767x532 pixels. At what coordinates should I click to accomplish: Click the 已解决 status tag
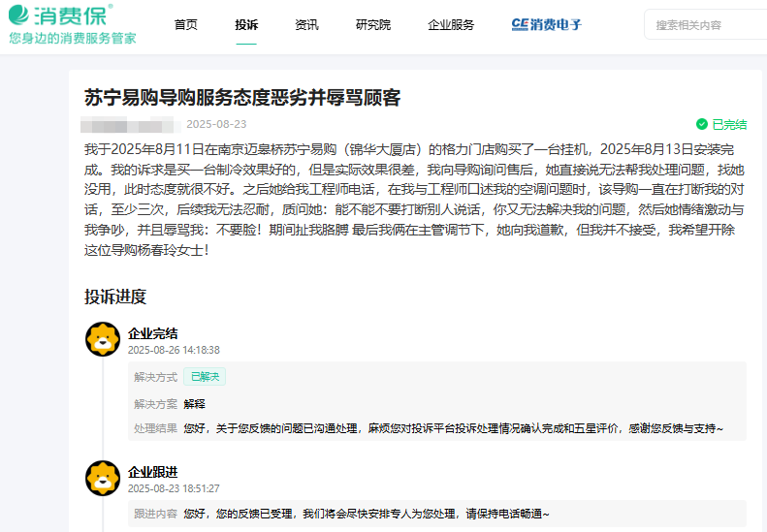pos(205,377)
